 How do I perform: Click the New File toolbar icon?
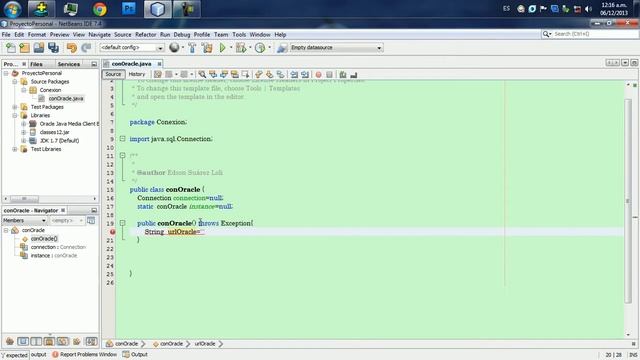[x=11, y=48]
